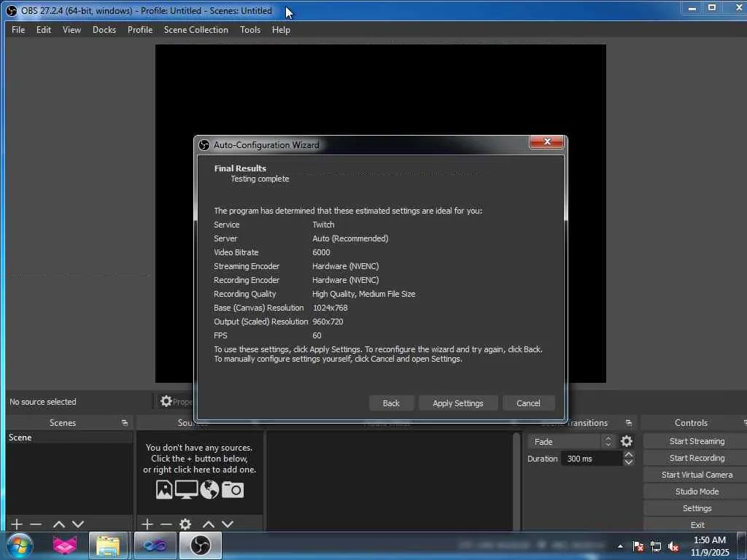The height and width of the screenshot is (560, 747).
Task: Click the browser globe source icon
Action: click(x=209, y=489)
